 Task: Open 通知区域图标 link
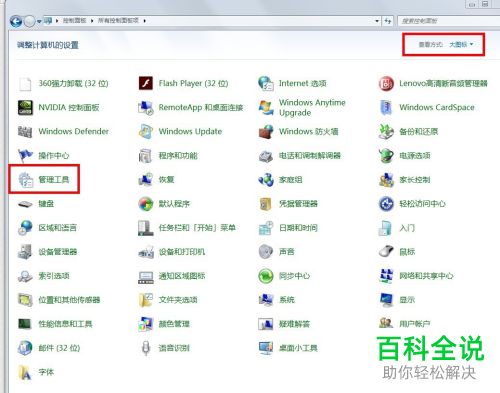(x=182, y=276)
